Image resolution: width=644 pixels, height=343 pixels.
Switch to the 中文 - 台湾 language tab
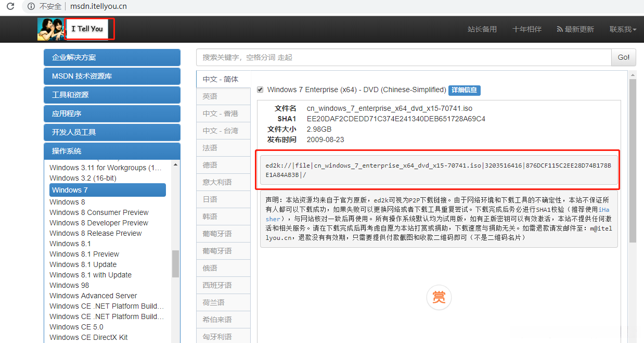point(223,131)
